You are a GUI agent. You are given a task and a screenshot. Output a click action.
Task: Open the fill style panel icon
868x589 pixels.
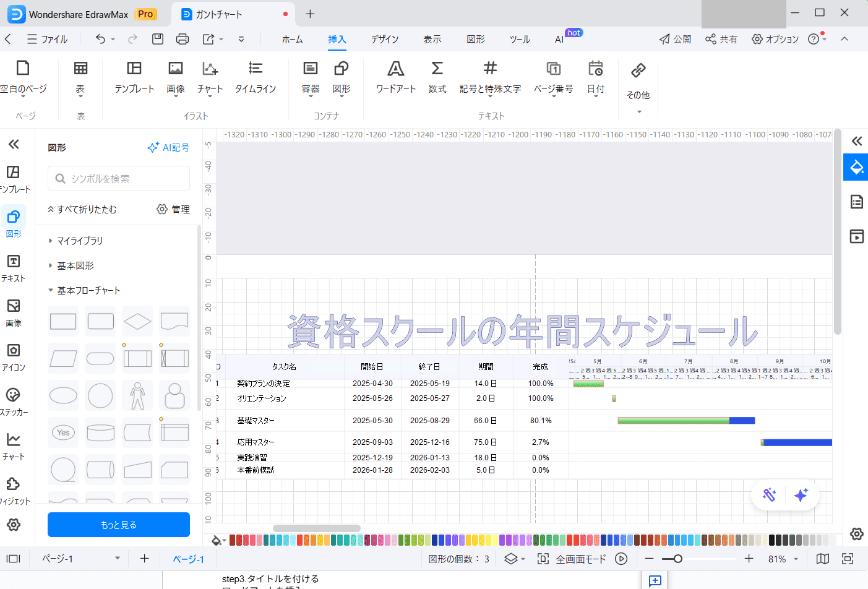(856, 167)
